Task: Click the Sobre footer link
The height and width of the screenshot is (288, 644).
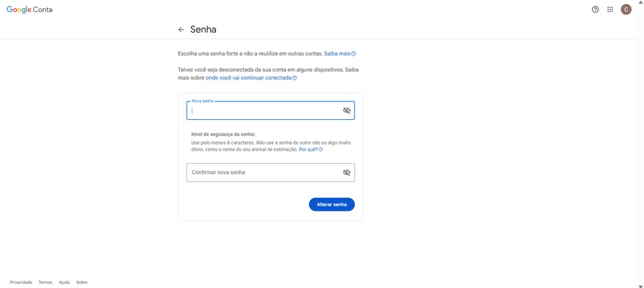Action: 82,282
